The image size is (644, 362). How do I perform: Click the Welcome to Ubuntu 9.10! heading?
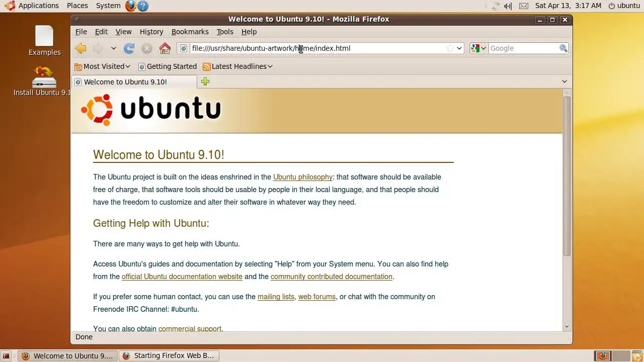point(158,155)
